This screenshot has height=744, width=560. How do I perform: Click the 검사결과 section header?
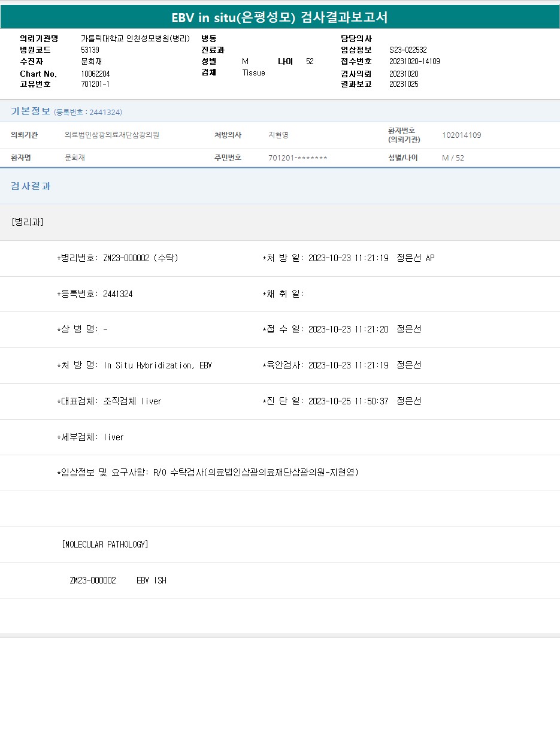31,186
